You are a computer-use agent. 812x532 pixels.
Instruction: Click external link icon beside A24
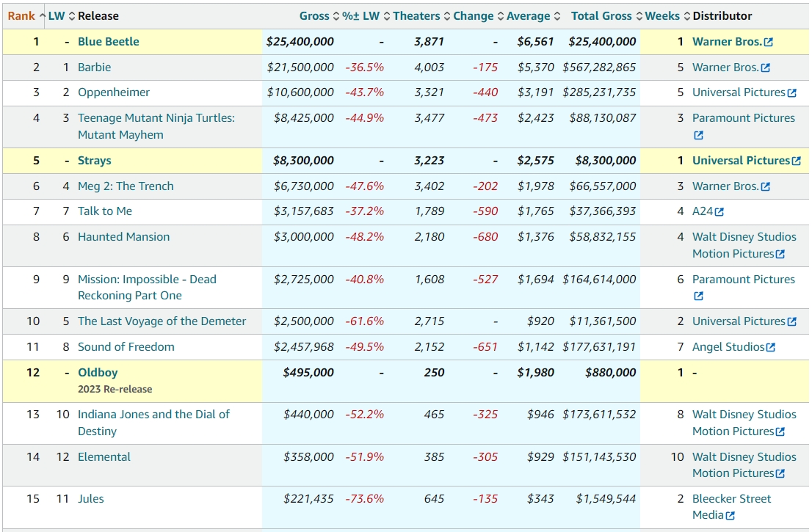[x=719, y=211]
